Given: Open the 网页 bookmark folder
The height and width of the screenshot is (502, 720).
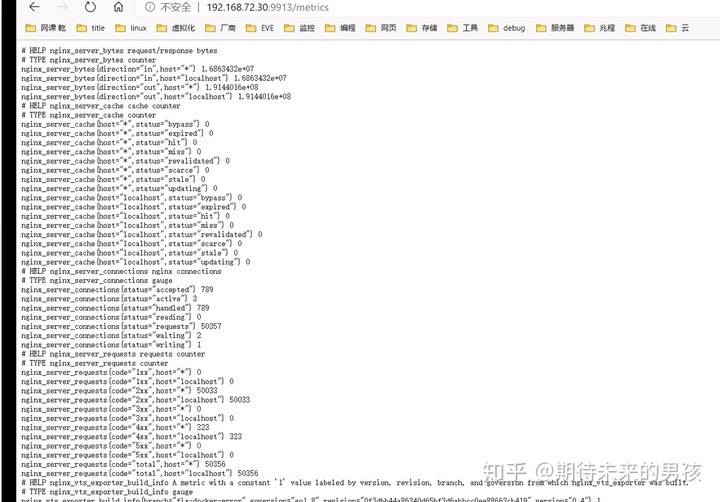Looking at the screenshot, I should coord(381,28).
